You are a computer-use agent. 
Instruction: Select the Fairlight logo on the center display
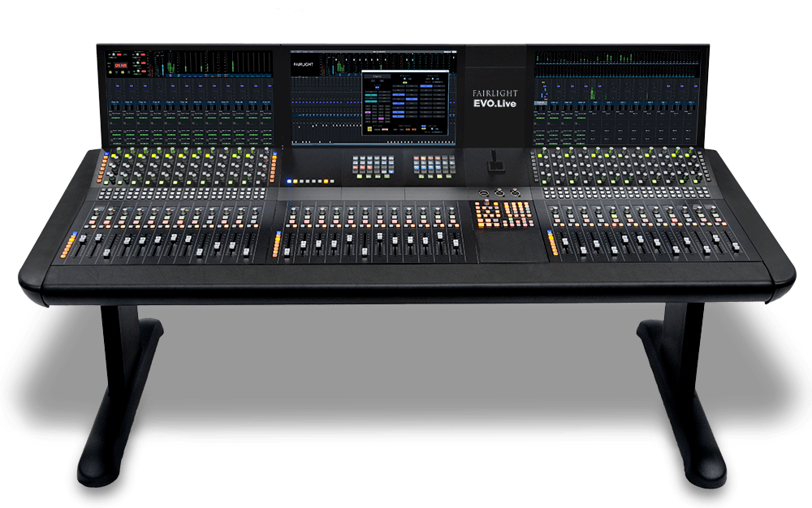302,63
